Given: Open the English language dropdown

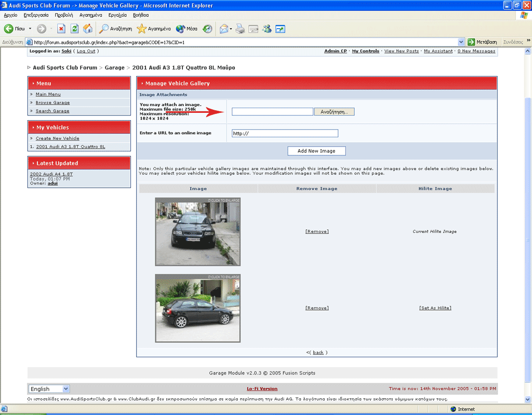Looking at the screenshot, I should 49,389.
